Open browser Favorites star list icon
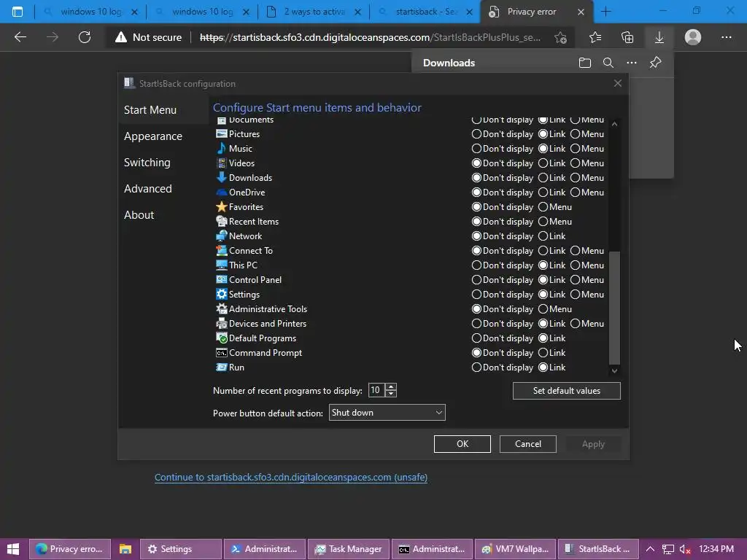747x560 pixels. (595, 37)
